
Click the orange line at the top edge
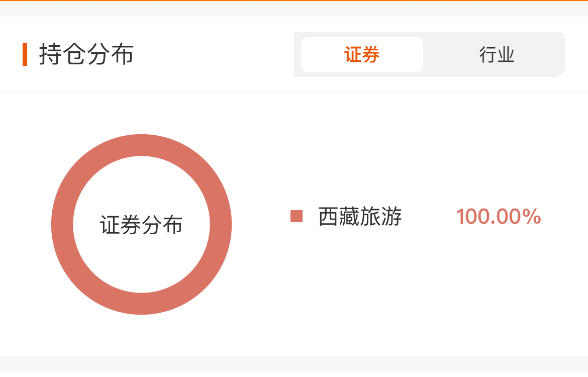(x=294, y=1)
